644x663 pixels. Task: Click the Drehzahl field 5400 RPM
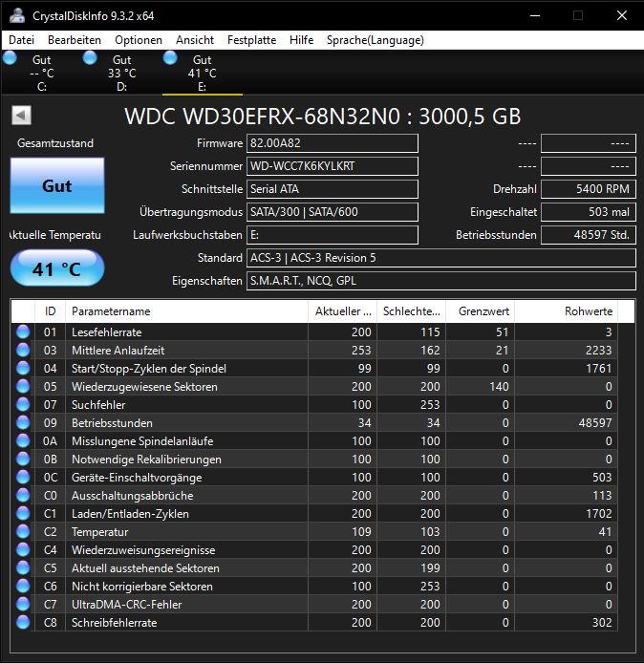coord(589,189)
